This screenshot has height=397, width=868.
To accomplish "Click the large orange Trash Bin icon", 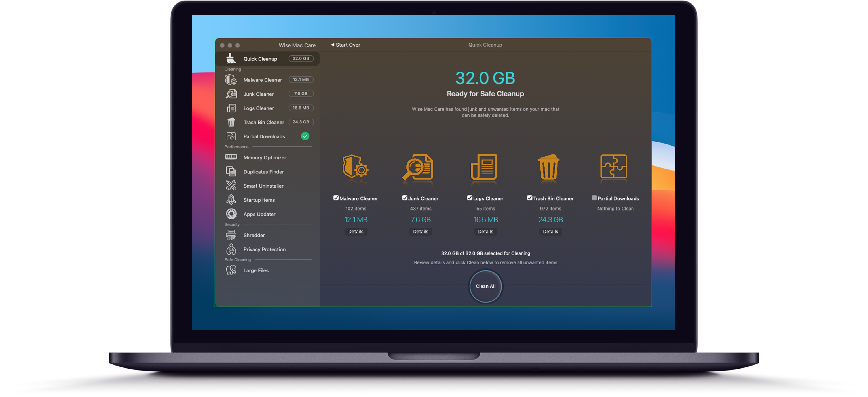I will 549,167.
